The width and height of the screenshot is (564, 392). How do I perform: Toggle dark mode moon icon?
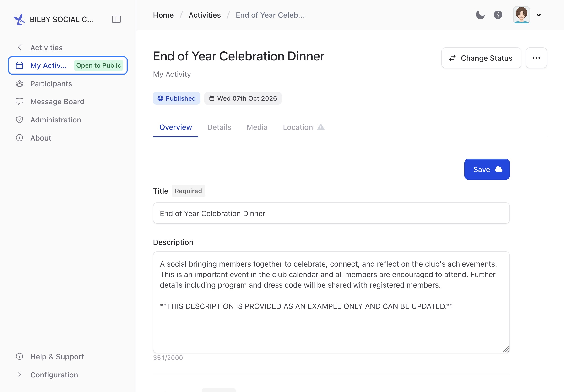(x=480, y=15)
